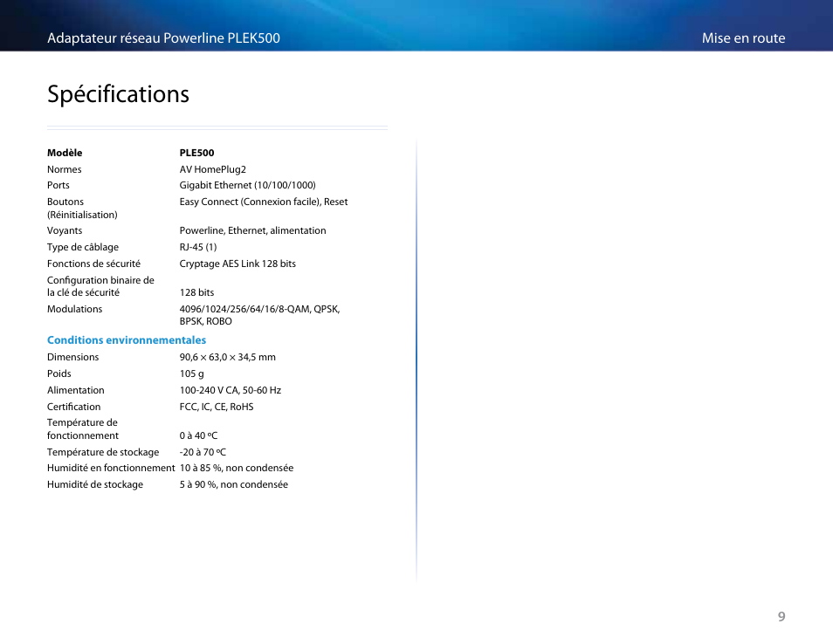Click the 'Boutons' row label

tap(65, 202)
